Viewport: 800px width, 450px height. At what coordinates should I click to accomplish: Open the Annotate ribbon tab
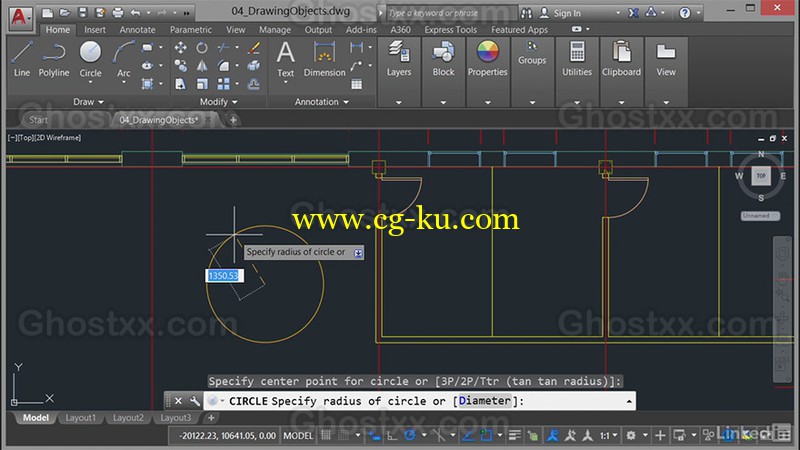pyautogui.click(x=137, y=30)
